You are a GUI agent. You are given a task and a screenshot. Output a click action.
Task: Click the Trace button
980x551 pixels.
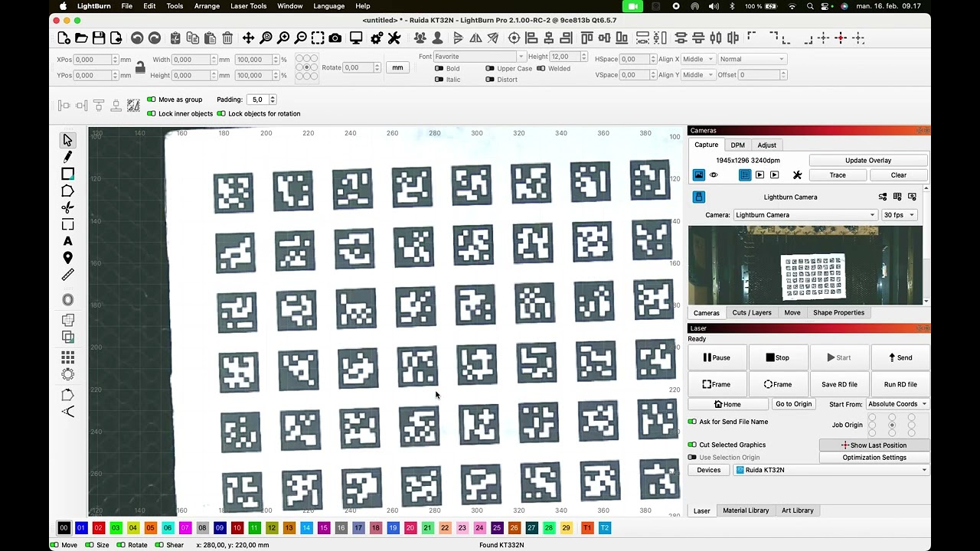838,175
